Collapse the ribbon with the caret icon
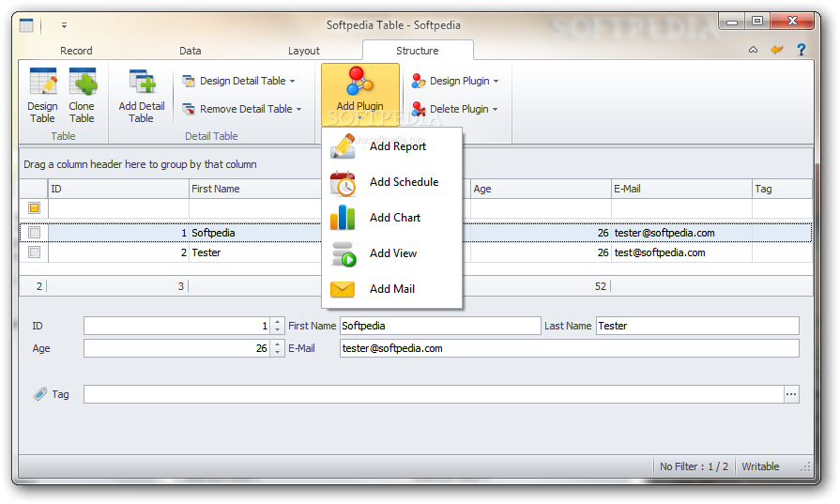Screen dimensions: 840x504 tap(754, 50)
